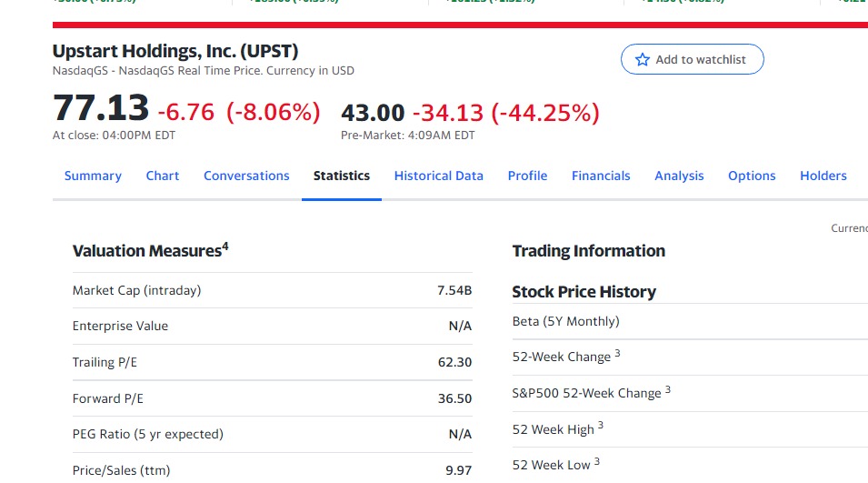The height and width of the screenshot is (483, 868).
Task: Click the Valuation Measures heading
Action: (x=150, y=250)
